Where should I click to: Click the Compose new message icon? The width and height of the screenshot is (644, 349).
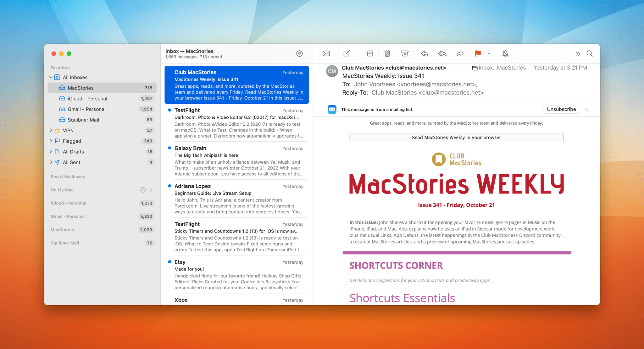[346, 53]
